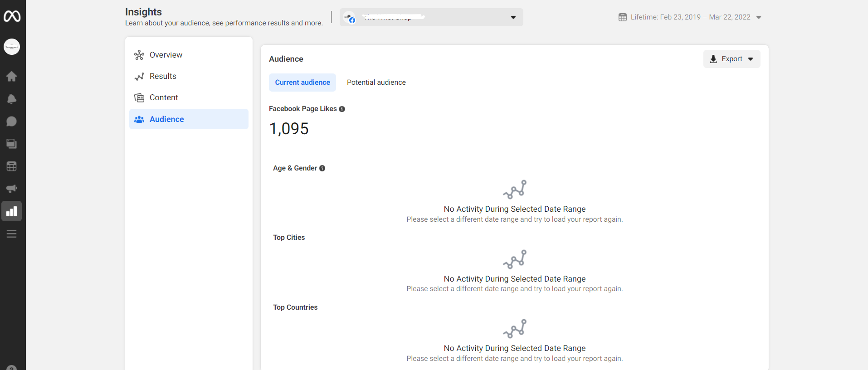Screen dimensions: 868x370
Task: Click the page profile avatar in sidebar
Action: tap(12, 47)
